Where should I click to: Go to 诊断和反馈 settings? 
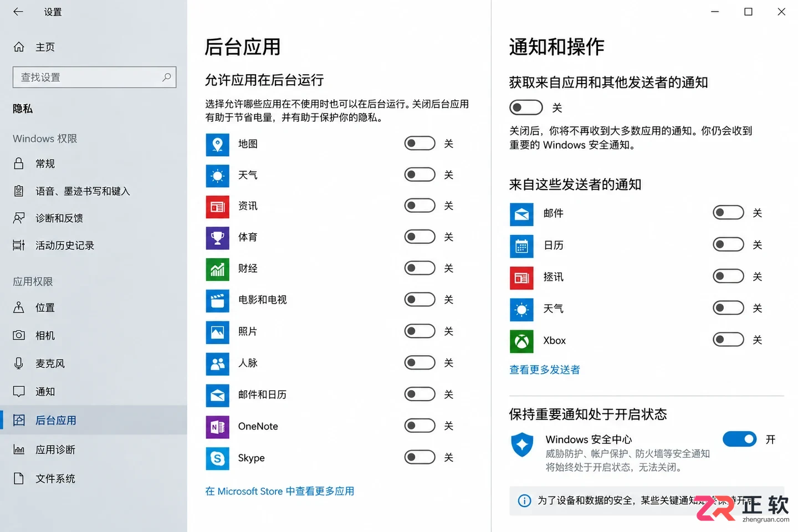pos(94,218)
